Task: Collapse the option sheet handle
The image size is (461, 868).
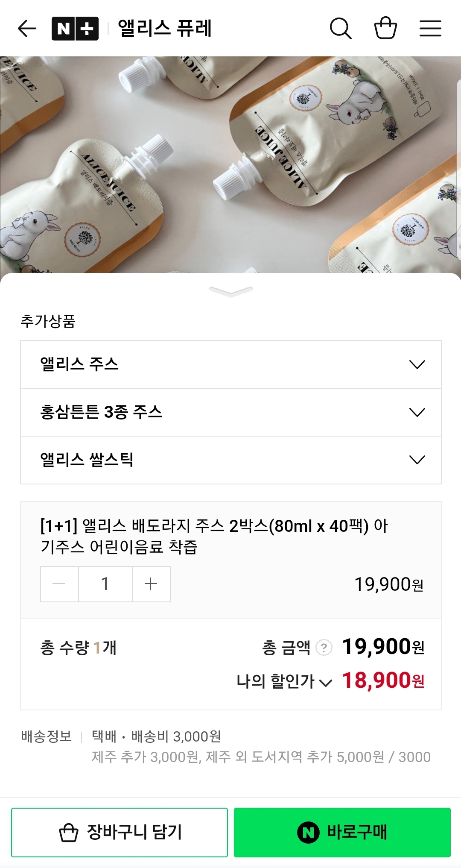Action: (230, 291)
